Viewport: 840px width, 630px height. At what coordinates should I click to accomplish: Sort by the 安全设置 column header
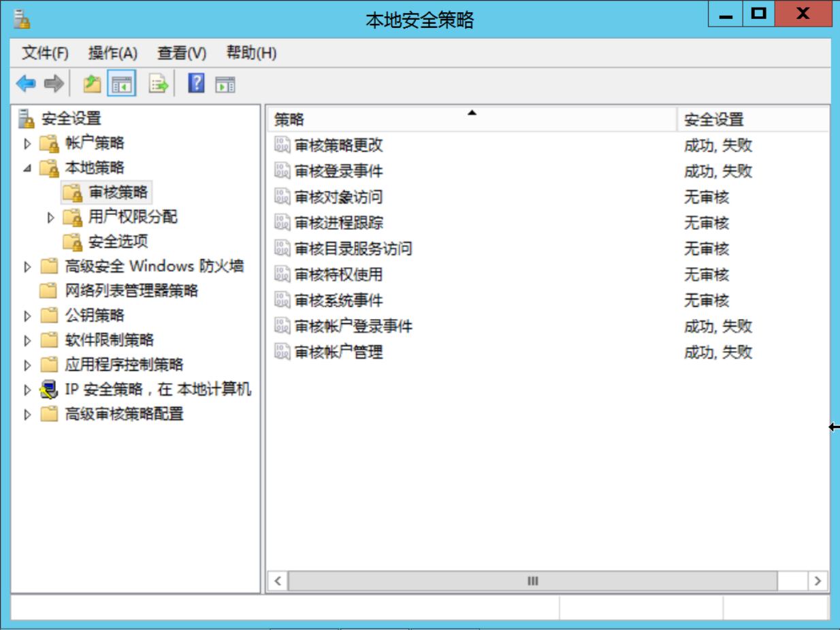753,120
